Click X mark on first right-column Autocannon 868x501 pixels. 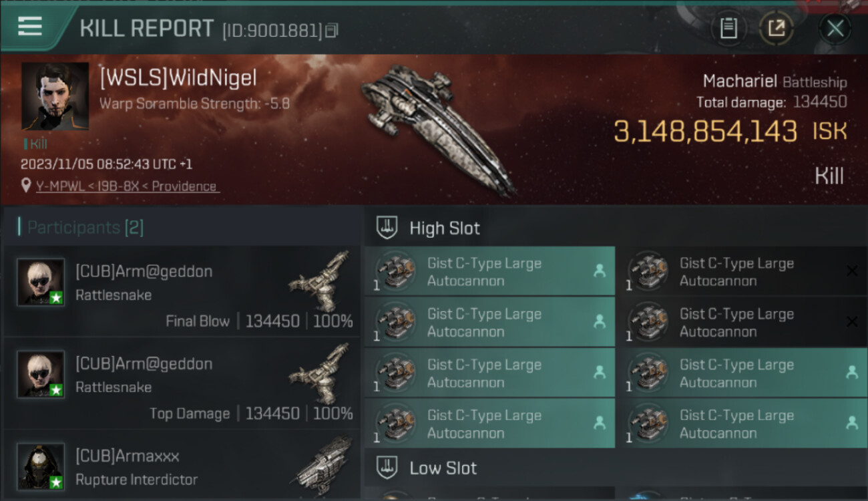pos(852,271)
